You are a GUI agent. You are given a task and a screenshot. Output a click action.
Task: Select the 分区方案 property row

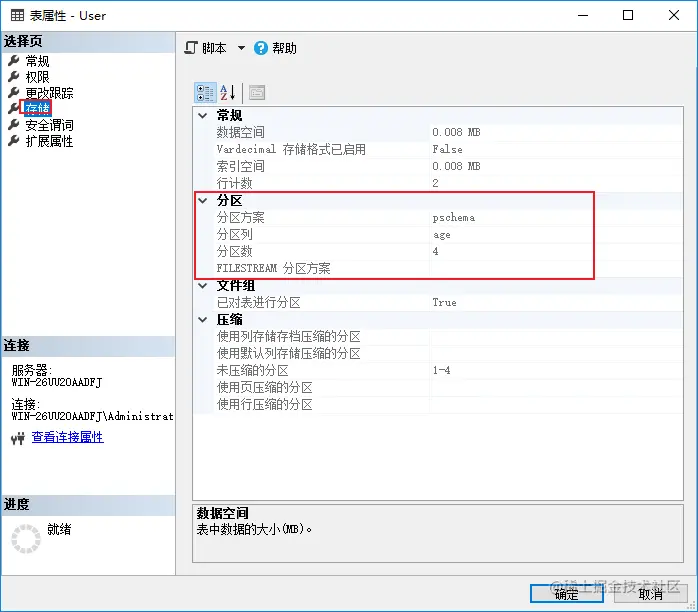(x=448, y=218)
